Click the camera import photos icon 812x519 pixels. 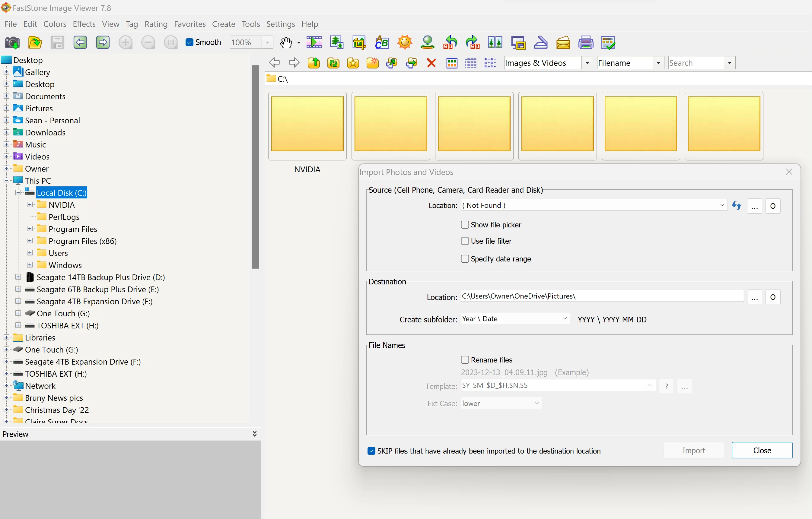click(x=12, y=43)
